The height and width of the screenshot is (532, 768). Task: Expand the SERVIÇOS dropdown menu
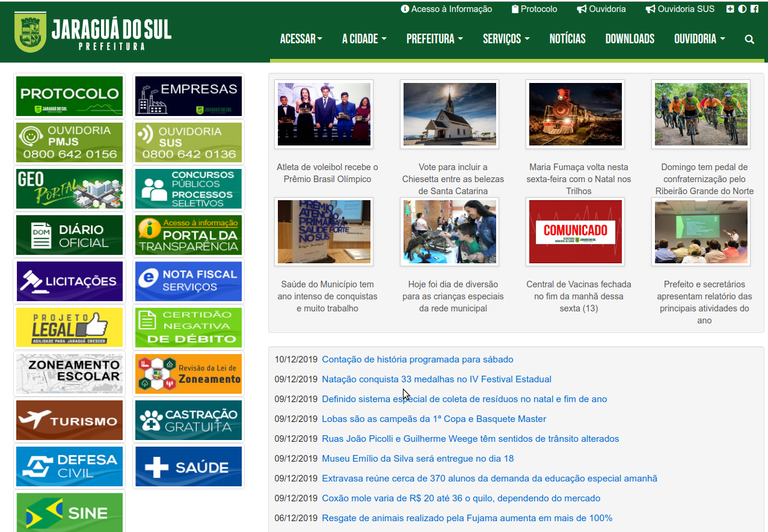click(x=506, y=39)
